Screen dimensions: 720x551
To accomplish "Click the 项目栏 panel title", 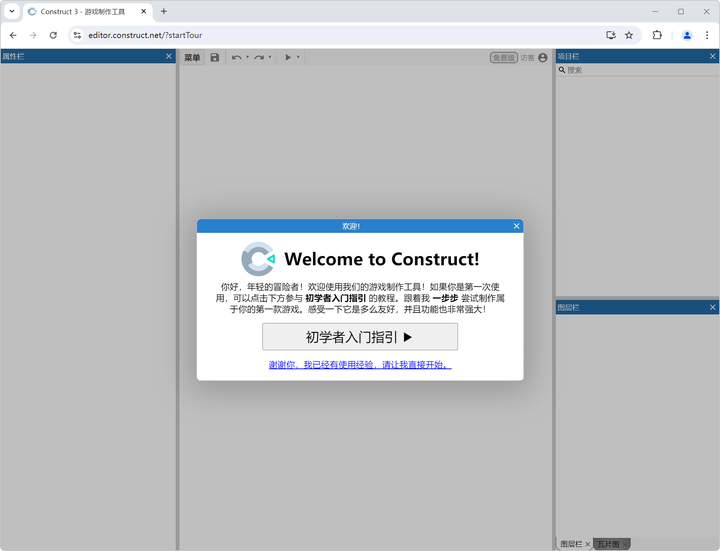I will click(x=568, y=56).
